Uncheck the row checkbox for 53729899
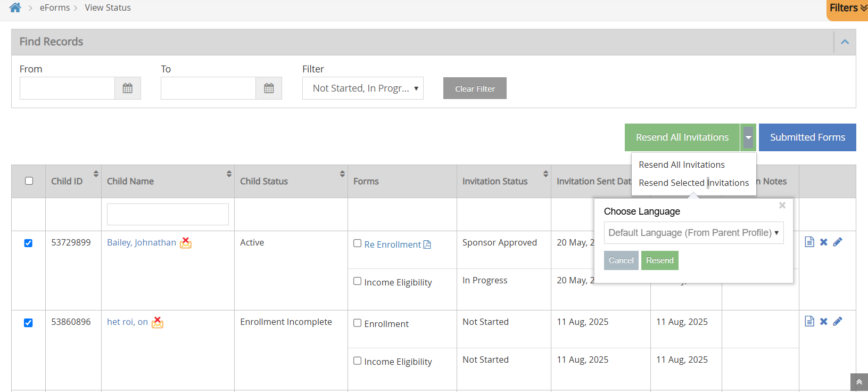 pyautogui.click(x=28, y=243)
